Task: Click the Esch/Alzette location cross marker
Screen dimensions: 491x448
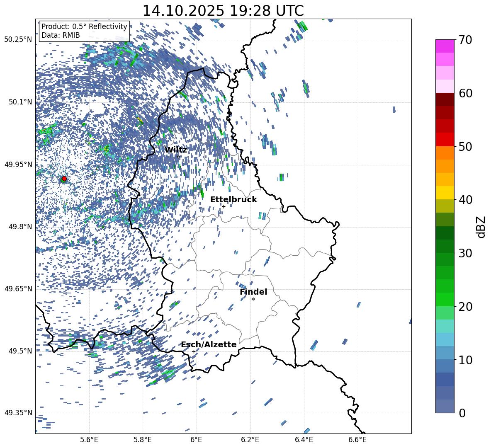Action: coord(194,351)
